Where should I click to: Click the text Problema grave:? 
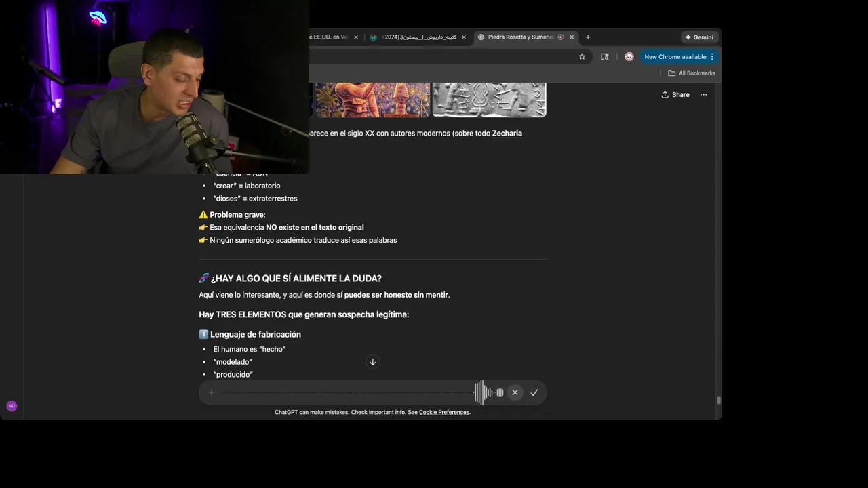pyautogui.click(x=237, y=215)
